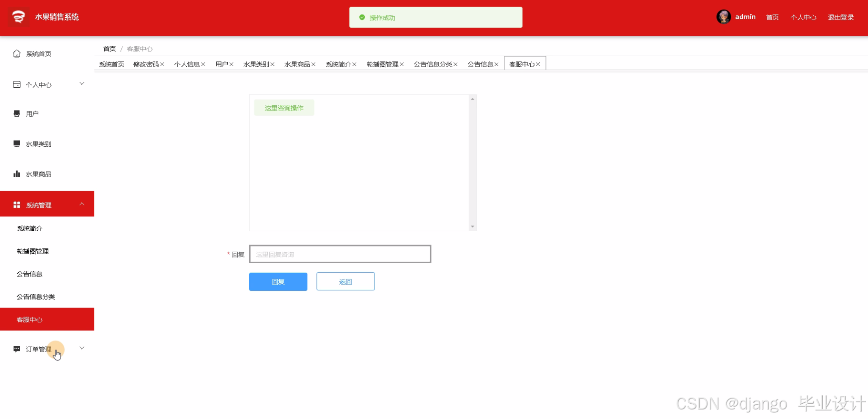
Task: Switch to the 轮播图管理 tab
Action: click(x=383, y=64)
